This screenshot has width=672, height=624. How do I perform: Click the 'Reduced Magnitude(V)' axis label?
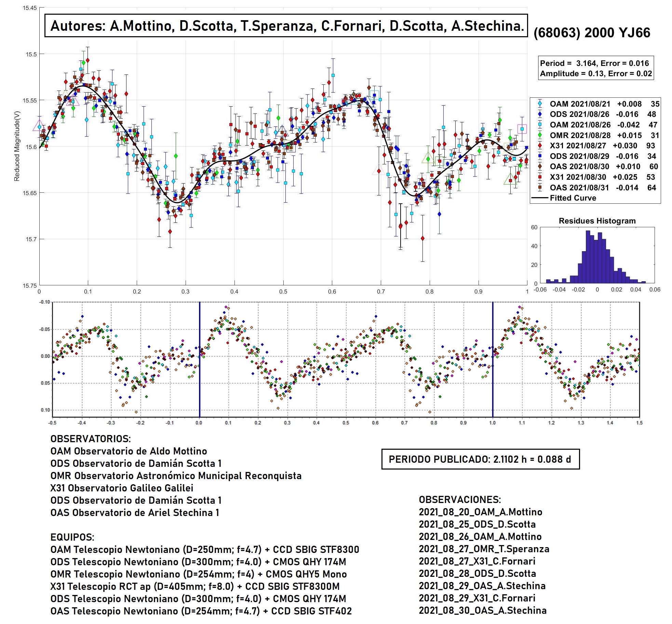coord(17,146)
